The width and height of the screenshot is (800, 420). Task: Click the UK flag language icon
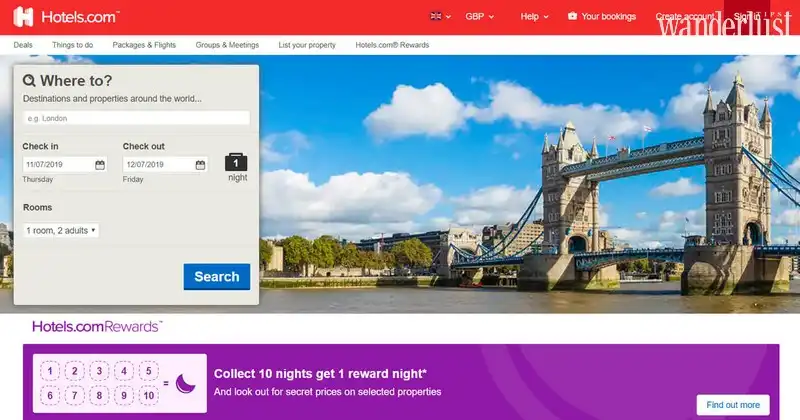tap(436, 16)
